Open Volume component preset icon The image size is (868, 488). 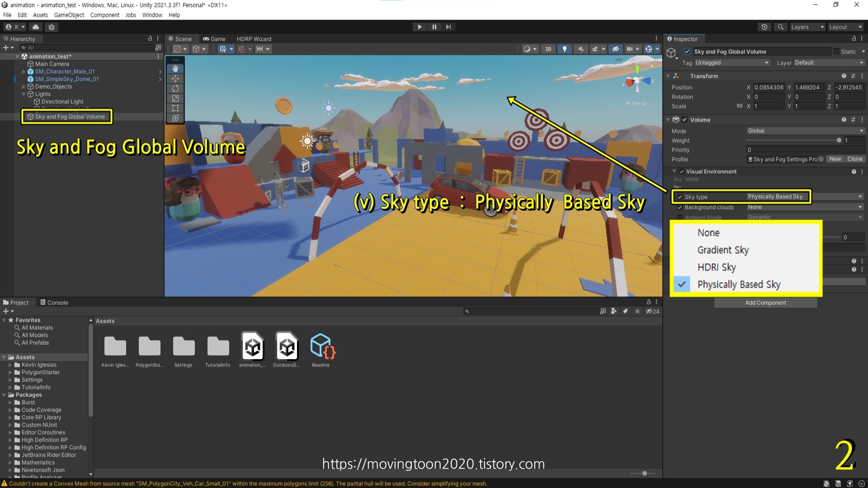853,120
